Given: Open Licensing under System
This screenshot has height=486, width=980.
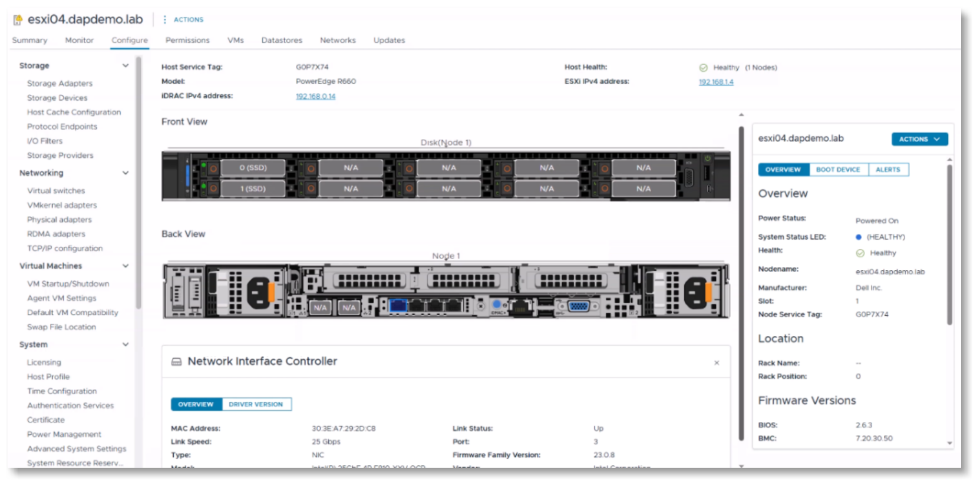Looking at the screenshot, I should [x=44, y=362].
